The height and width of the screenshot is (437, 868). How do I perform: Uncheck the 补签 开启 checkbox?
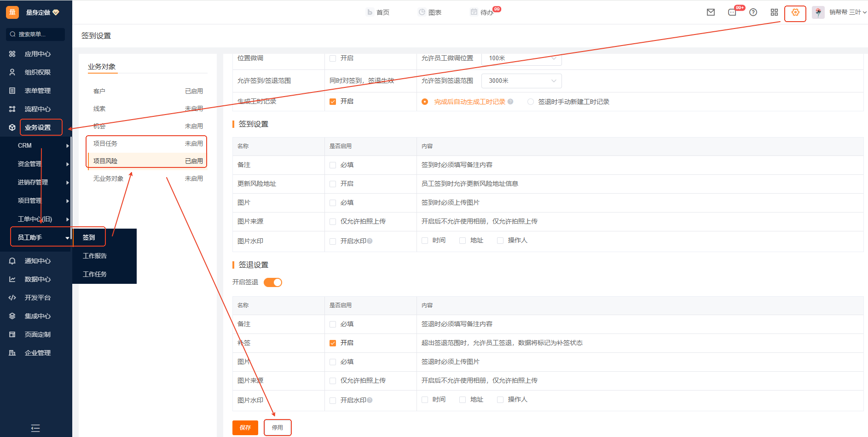pyautogui.click(x=333, y=343)
